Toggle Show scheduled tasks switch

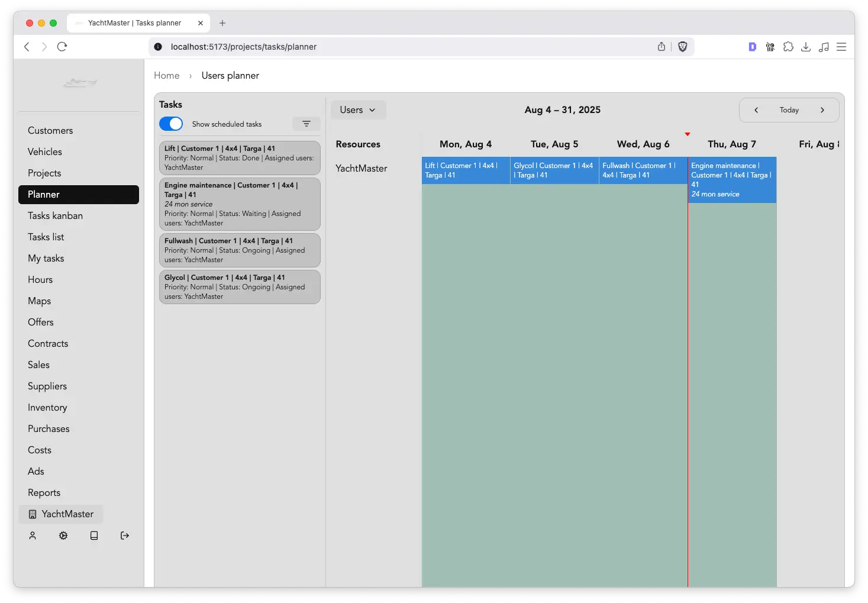(x=171, y=124)
